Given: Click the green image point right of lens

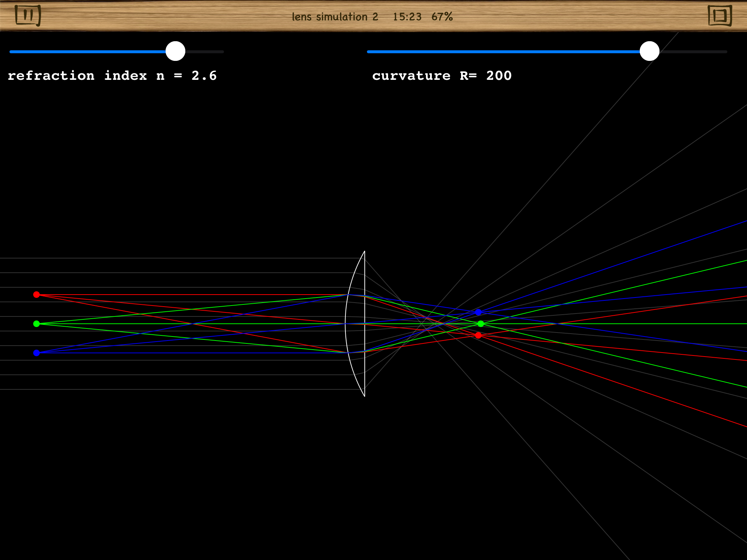Looking at the screenshot, I should coord(481,324).
